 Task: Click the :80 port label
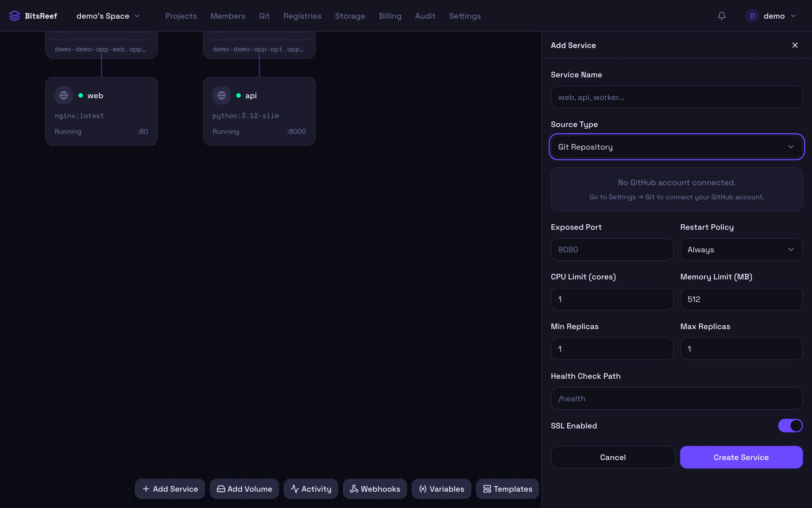[x=143, y=132]
